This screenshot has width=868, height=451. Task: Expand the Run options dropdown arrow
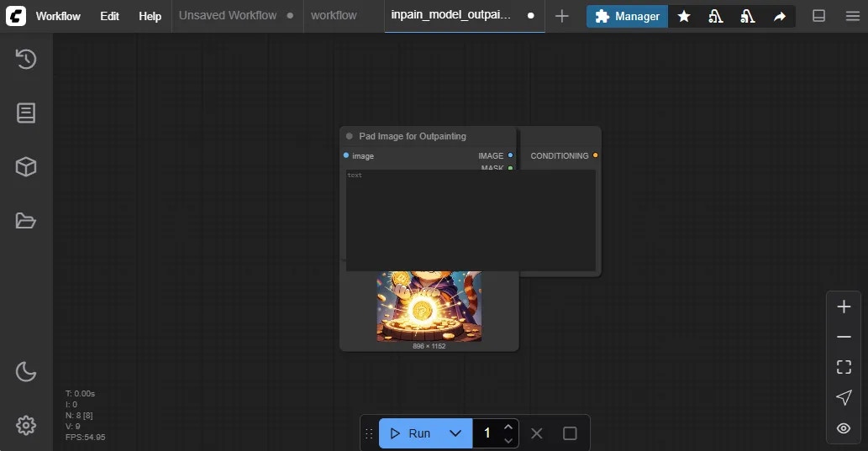pyautogui.click(x=455, y=433)
